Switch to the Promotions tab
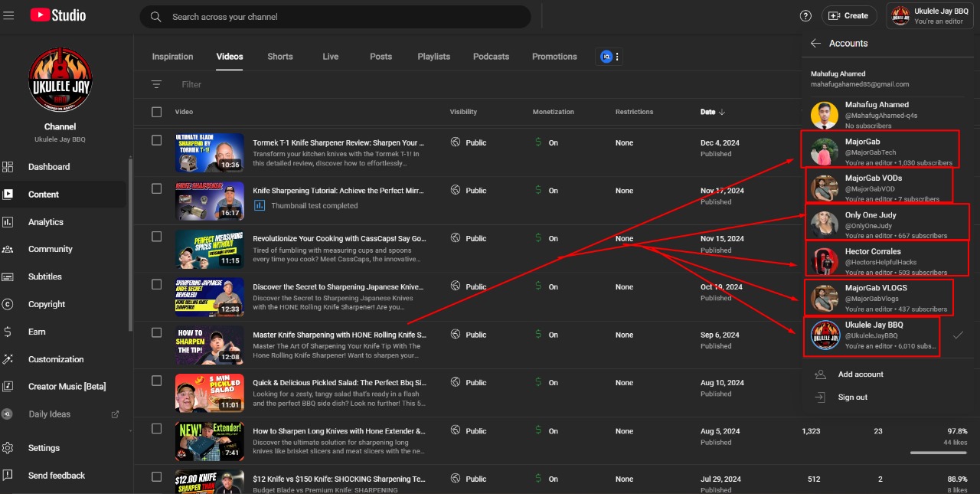Image resolution: width=980 pixels, height=494 pixels. pos(554,57)
